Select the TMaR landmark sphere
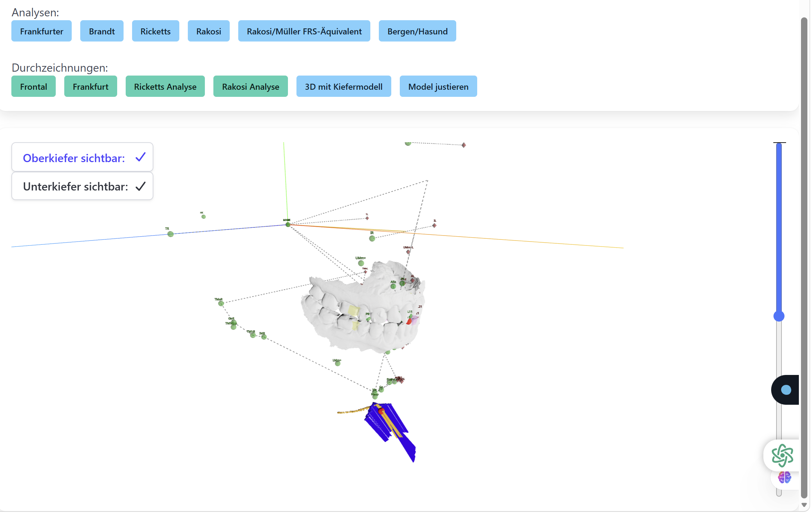Screen dimensions: 812x514 coord(221,304)
